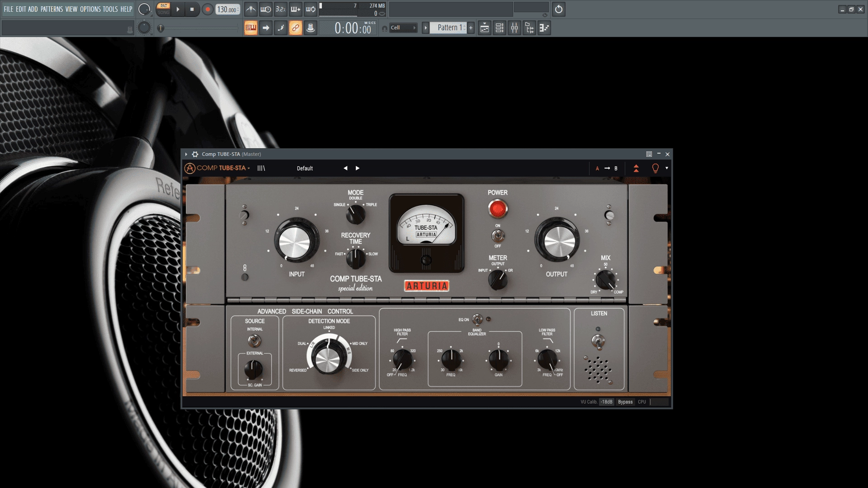Viewport: 868px width, 488px height.
Task: Click the master volume knob in toolbar
Action: click(144, 9)
